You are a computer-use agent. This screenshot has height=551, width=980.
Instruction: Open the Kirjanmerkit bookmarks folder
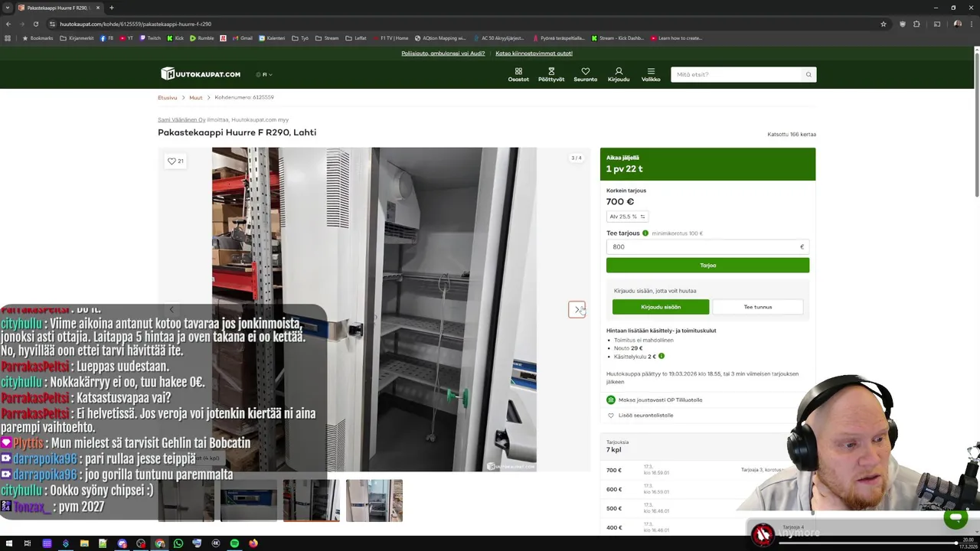[77, 38]
